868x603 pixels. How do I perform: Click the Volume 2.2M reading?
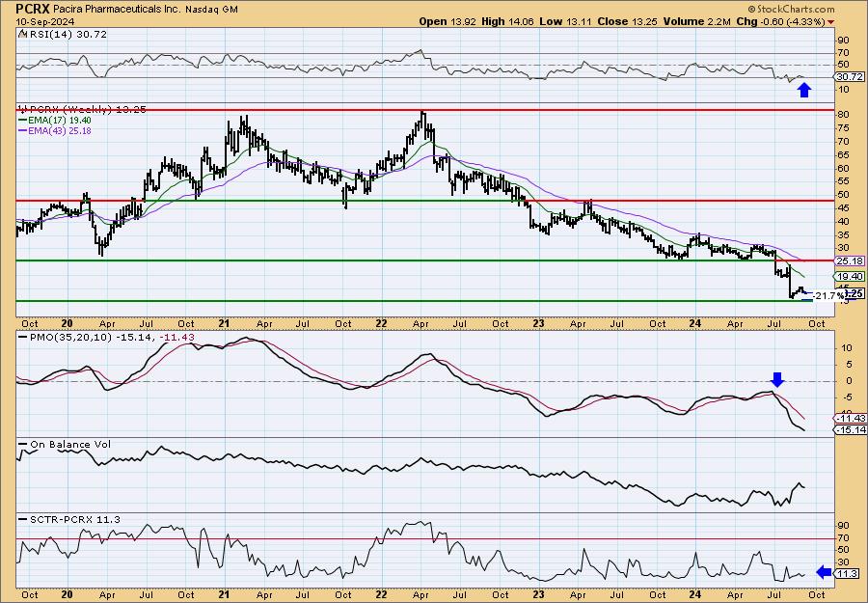[697, 21]
